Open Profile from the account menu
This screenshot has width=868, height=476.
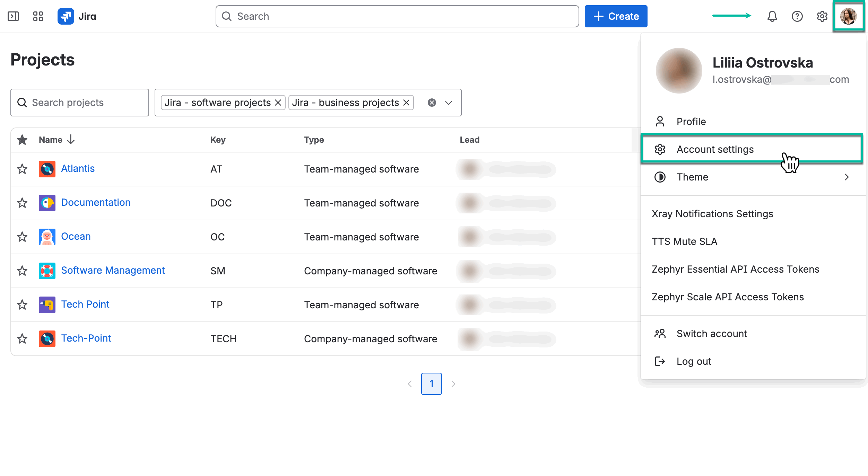click(691, 122)
